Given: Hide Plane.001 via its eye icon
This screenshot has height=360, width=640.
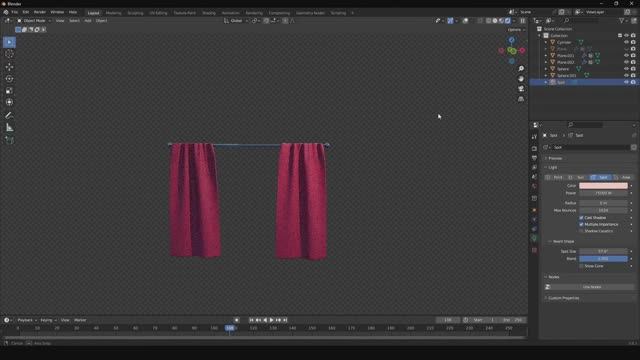Looking at the screenshot, I should click(x=627, y=56).
